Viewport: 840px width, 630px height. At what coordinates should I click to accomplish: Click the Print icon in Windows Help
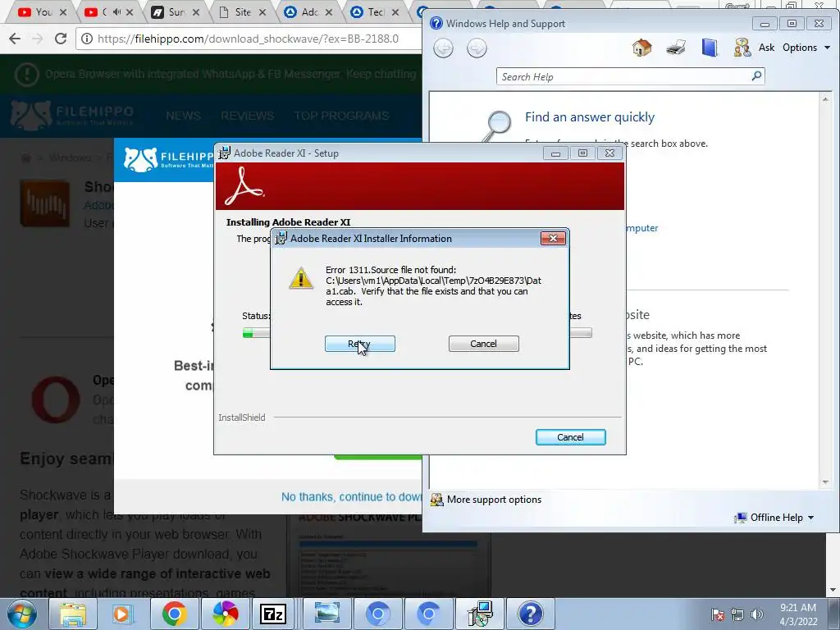[676, 48]
